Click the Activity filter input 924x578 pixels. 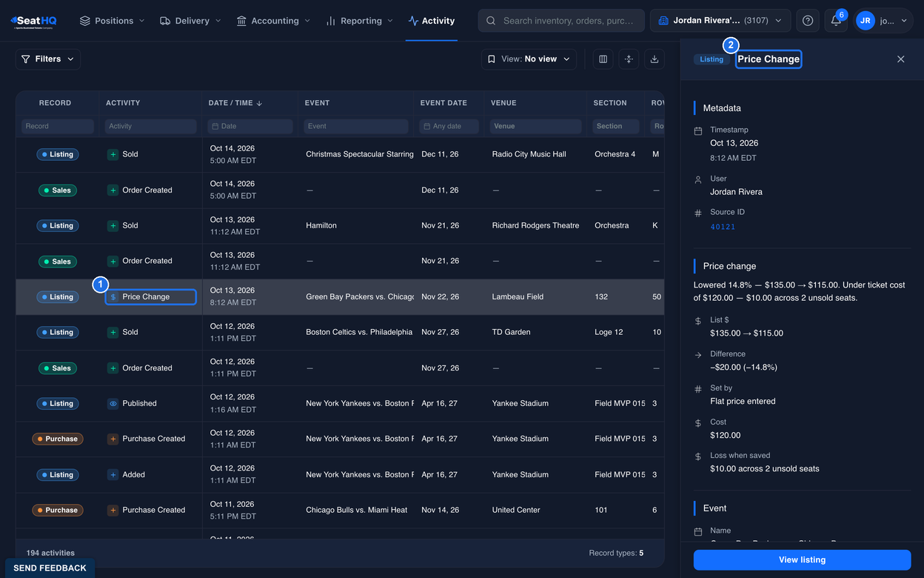coord(151,126)
